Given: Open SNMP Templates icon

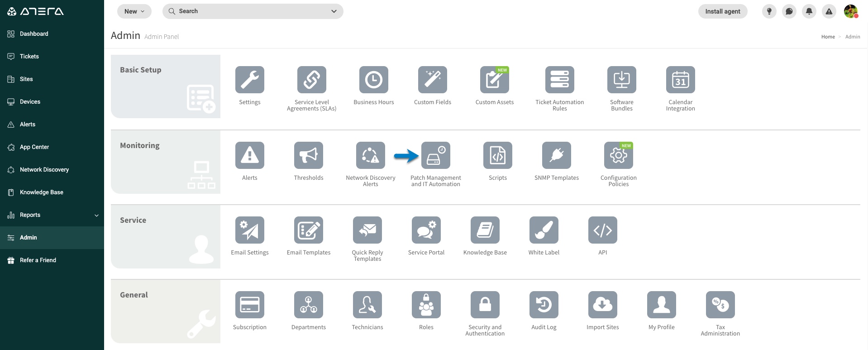Looking at the screenshot, I should tap(557, 155).
